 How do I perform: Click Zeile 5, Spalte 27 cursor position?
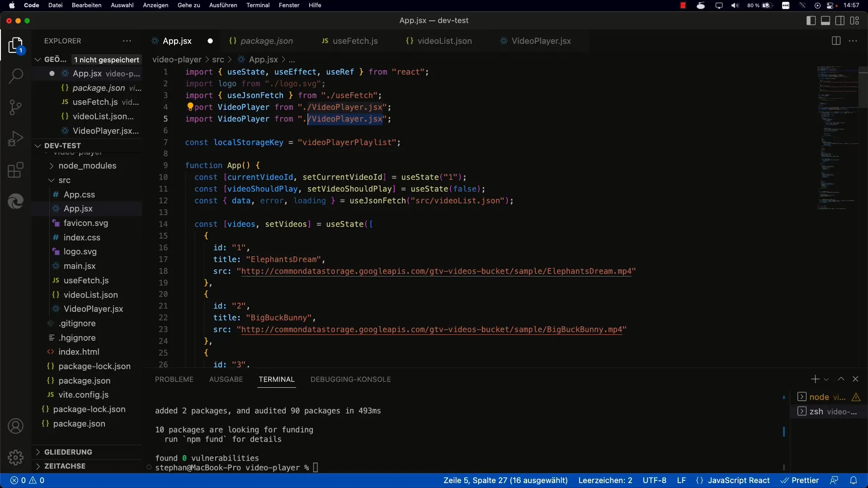pos(505,480)
